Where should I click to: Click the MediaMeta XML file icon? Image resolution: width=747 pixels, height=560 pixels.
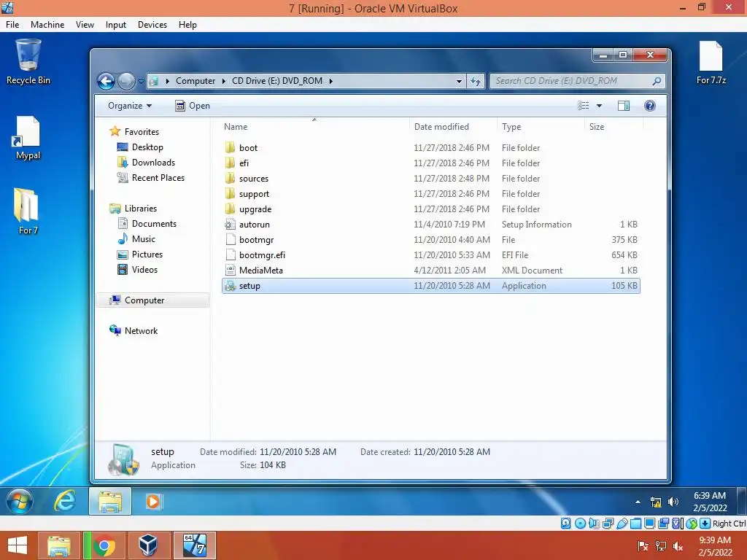[x=230, y=270]
